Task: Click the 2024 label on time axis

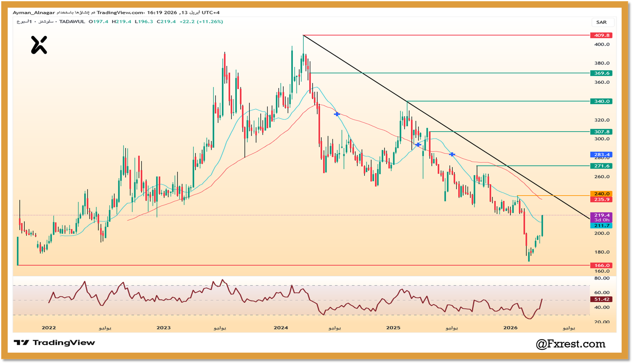Action: tap(281, 328)
